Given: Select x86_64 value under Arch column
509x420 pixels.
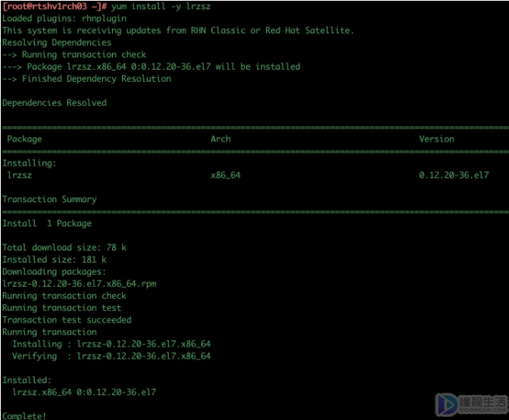Looking at the screenshot, I should (x=225, y=176).
